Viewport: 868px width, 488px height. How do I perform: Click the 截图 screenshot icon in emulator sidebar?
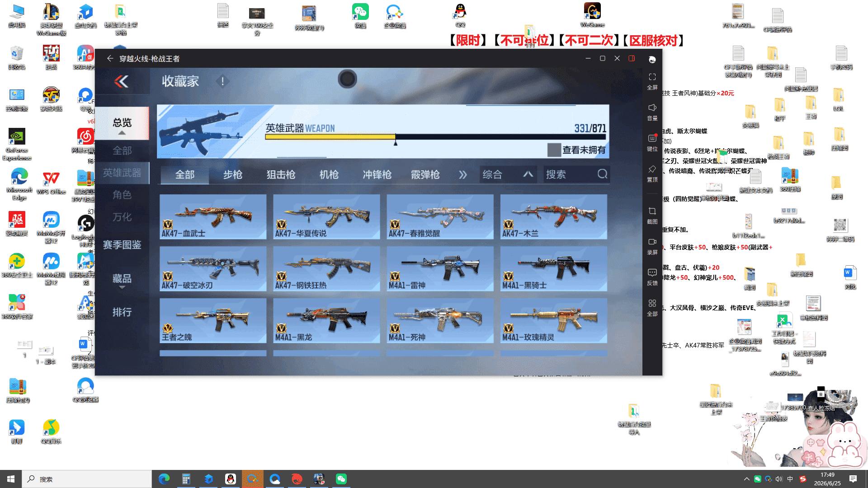tap(652, 211)
